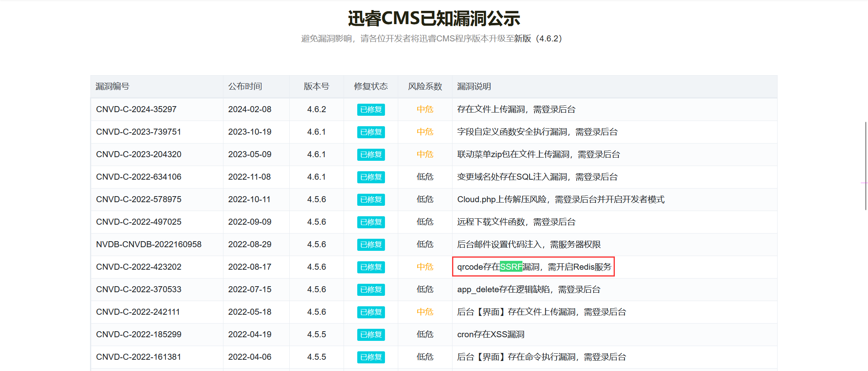Click the 中危 risk label for CNVD-C-2022-242111
Viewport: 868px width, 371px height.
coord(425,312)
